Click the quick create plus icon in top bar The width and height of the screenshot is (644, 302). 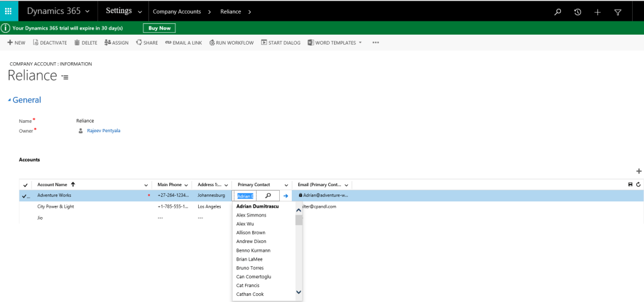click(597, 12)
